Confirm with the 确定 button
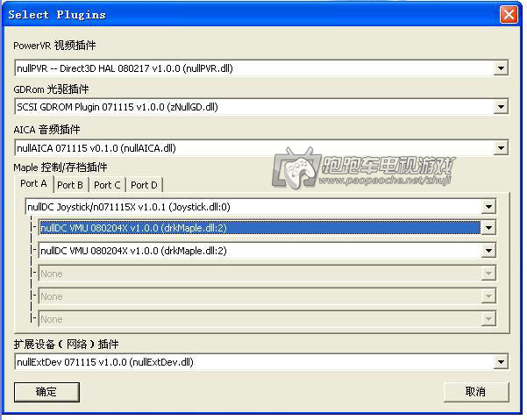Screen dimensions: 527x420 point(46,392)
